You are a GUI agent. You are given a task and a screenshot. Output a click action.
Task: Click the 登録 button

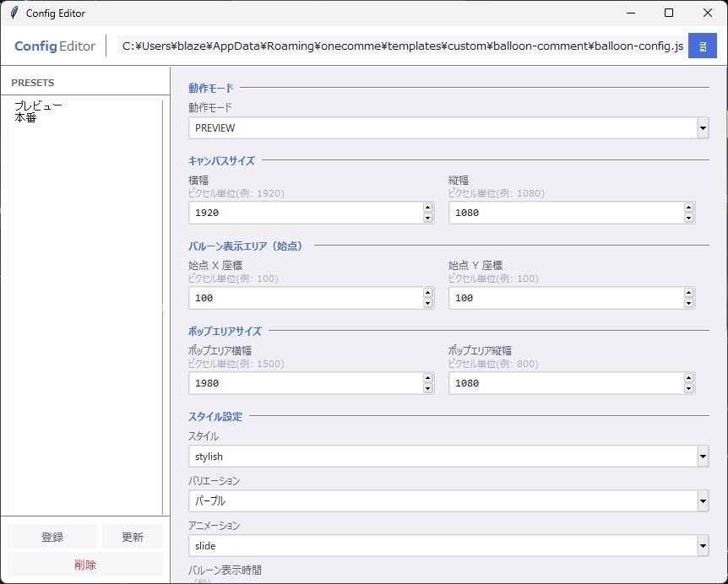pos(52,536)
